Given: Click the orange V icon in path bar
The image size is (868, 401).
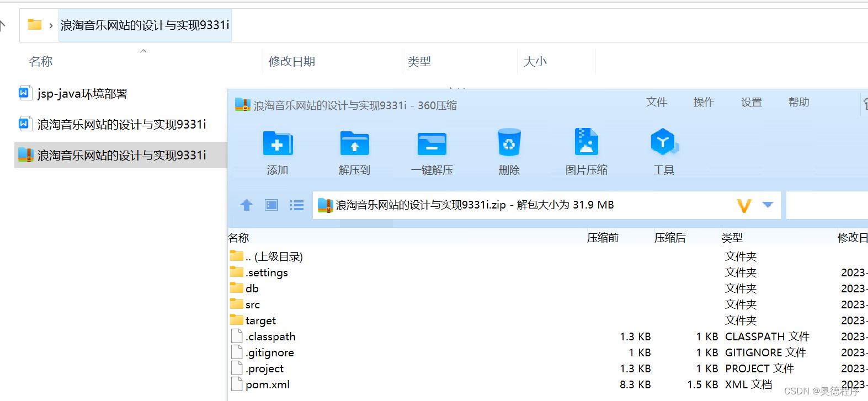Looking at the screenshot, I should point(744,206).
